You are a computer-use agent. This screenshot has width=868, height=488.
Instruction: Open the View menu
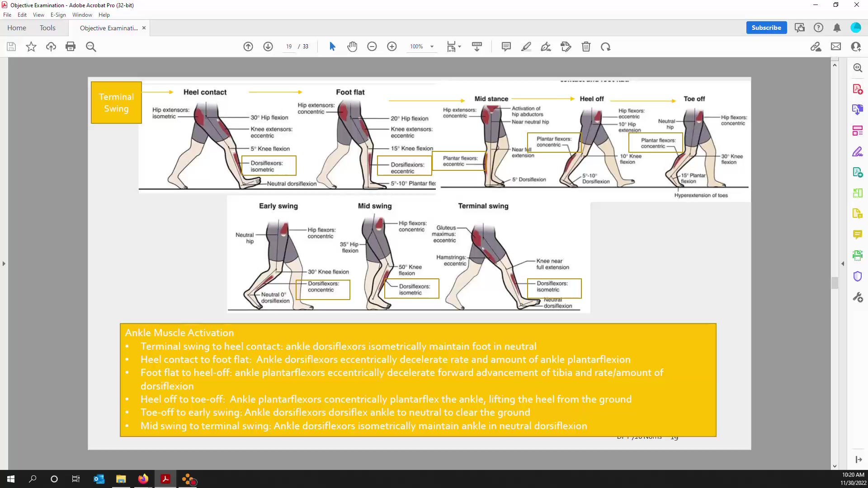38,15
